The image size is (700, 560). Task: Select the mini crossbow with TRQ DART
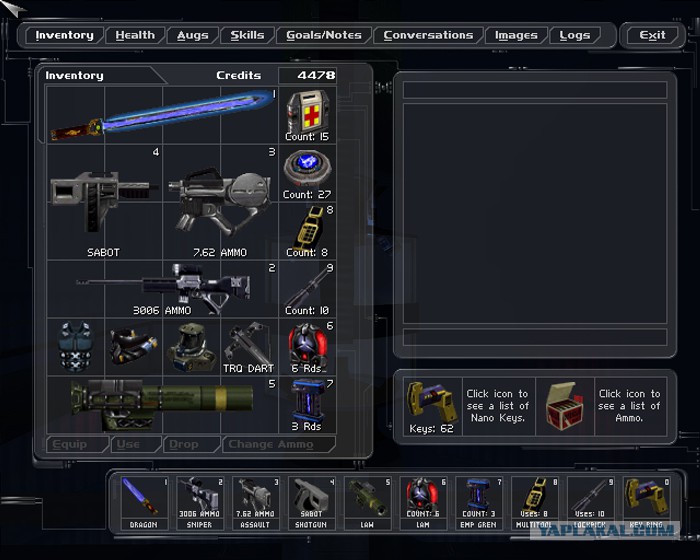(x=249, y=347)
